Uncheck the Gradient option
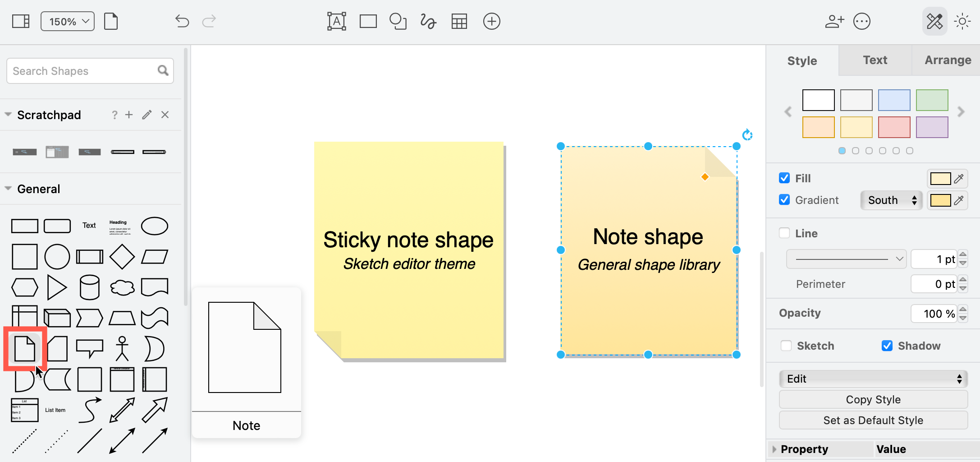980x462 pixels. pos(785,200)
